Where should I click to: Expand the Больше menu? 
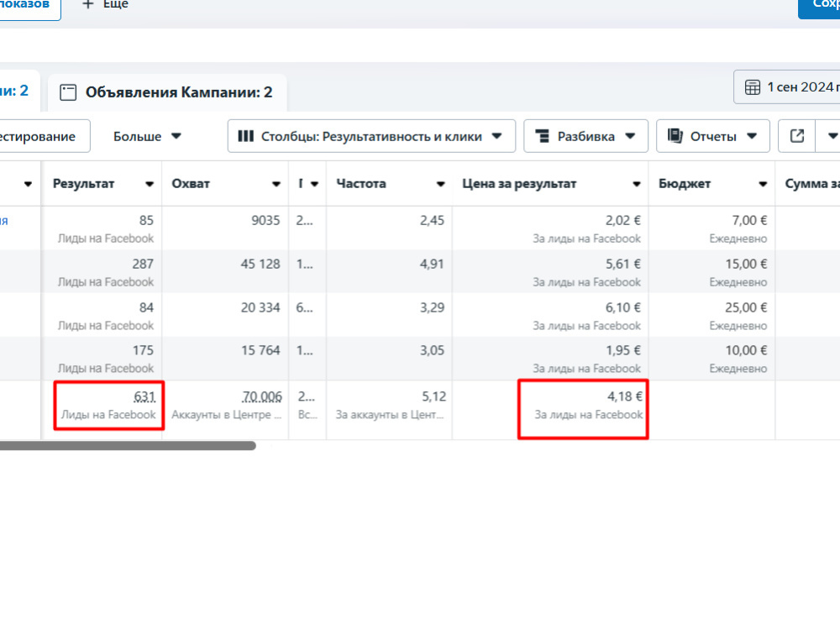[x=147, y=136]
